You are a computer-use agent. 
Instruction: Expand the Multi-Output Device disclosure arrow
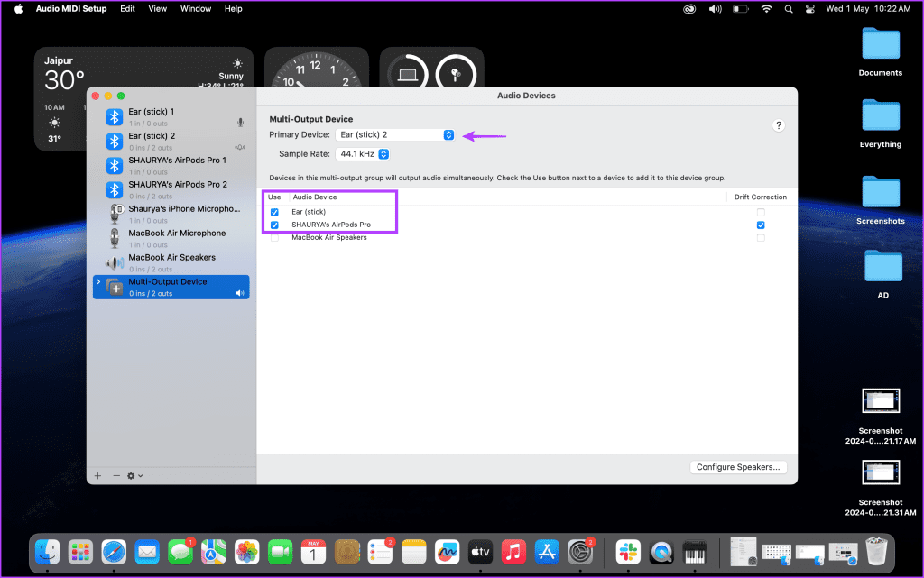[x=98, y=282]
